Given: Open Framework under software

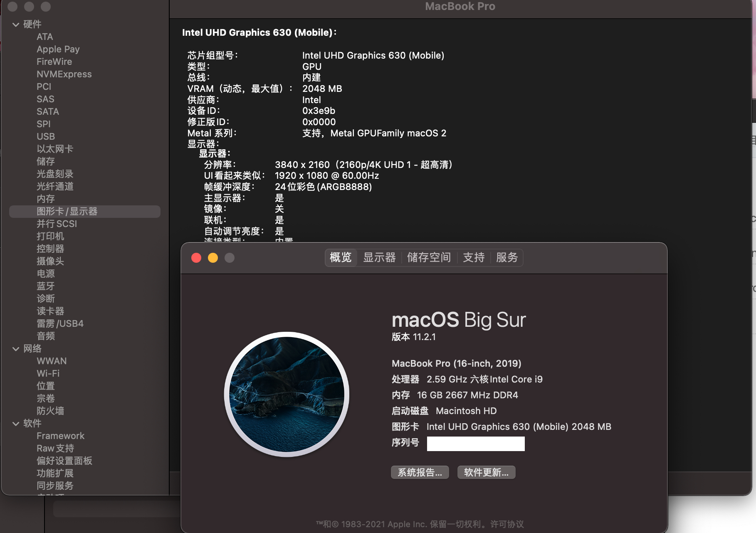Looking at the screenshot, I should click(x=60, y=436).
